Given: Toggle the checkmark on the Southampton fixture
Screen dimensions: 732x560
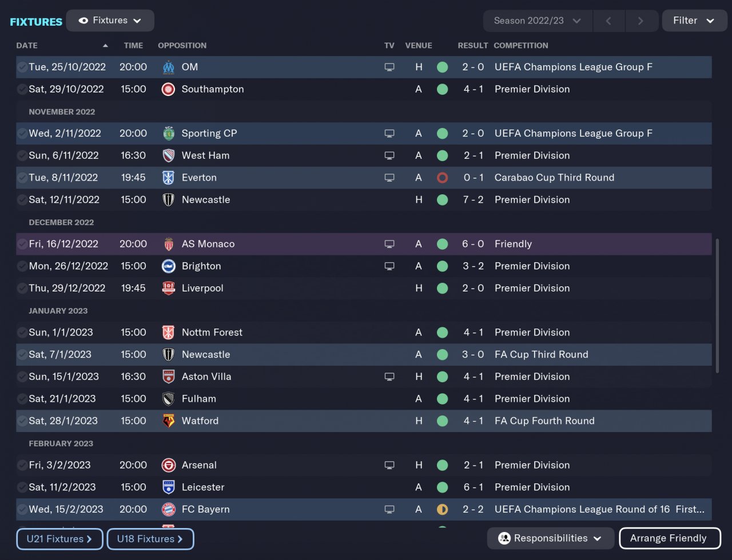Looking at the screenshot, I should [x=22, y=89].
